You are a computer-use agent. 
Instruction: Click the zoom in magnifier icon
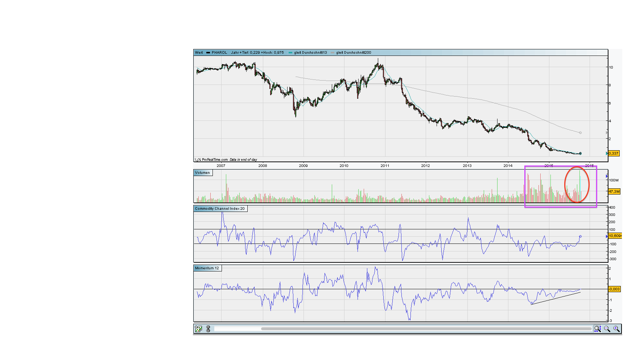click(x=616, y=329)
